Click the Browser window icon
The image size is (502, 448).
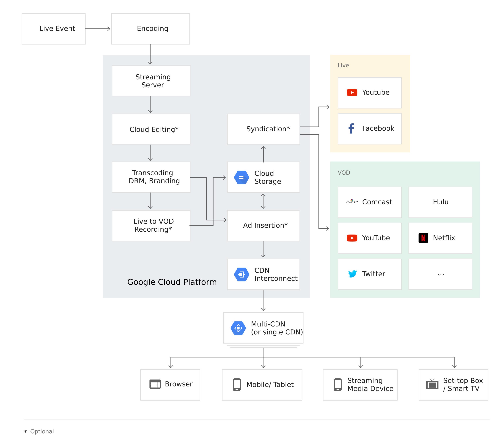coord(155,384)
